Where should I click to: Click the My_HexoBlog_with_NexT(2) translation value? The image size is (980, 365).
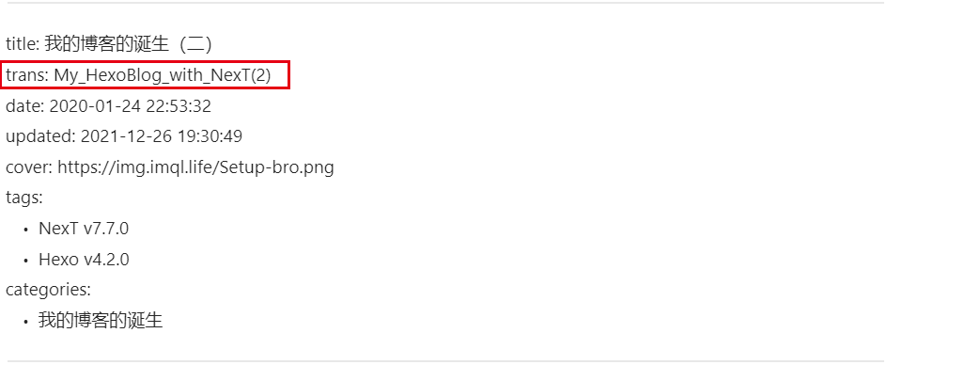click(x=163, y=75)
